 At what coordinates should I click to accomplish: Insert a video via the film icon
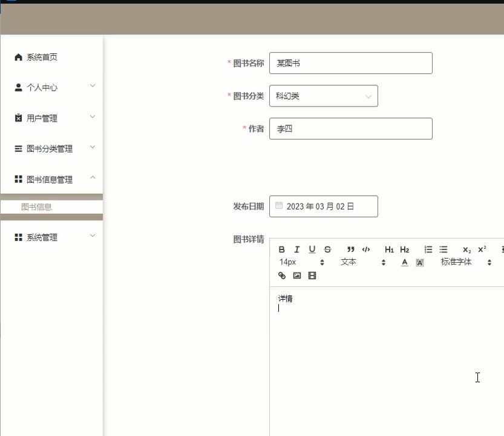[312, 276]
